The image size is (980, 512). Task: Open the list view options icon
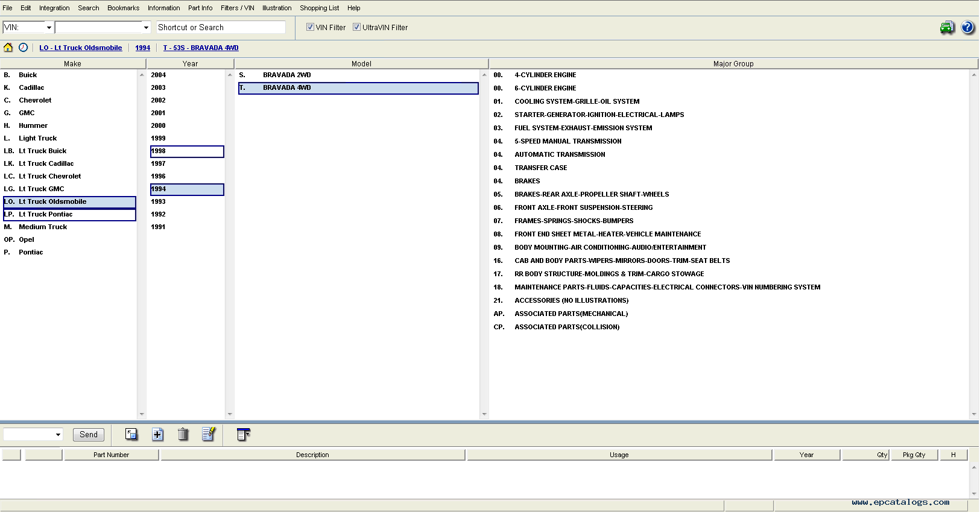(x=243, y=434)
